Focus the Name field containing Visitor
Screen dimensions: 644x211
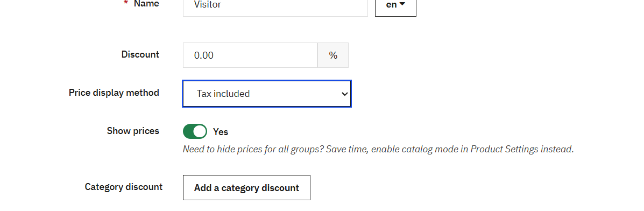click(x=275, y=6)
